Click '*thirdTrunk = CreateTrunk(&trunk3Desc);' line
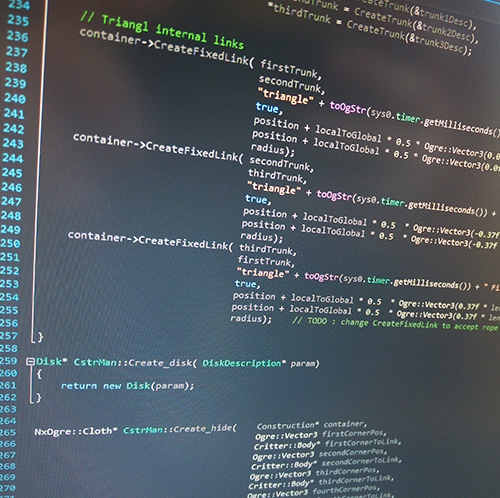This screenshot has height=498, width=500. [371, 29]
